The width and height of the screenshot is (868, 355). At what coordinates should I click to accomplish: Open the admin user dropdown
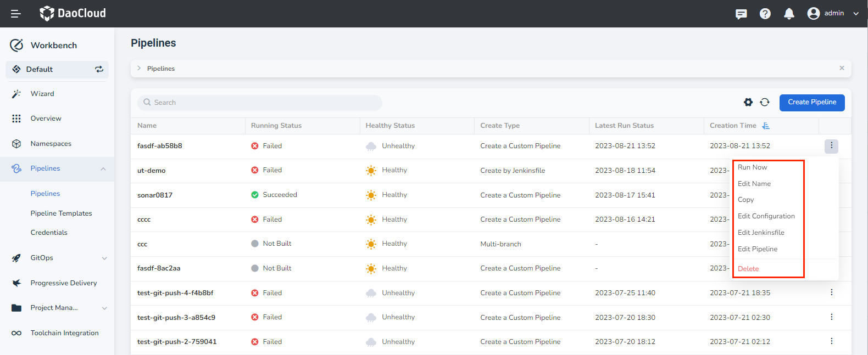click(x=833, y=14)
